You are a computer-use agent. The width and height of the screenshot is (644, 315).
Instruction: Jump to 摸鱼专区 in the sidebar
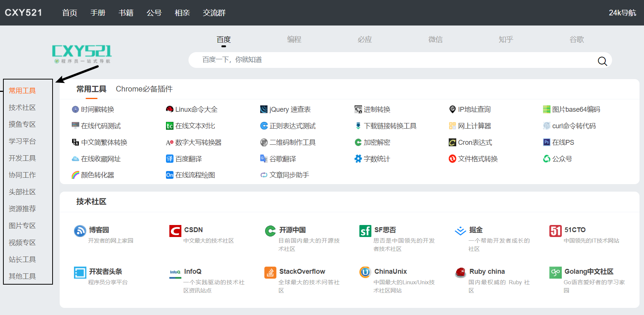coord(22,124)
